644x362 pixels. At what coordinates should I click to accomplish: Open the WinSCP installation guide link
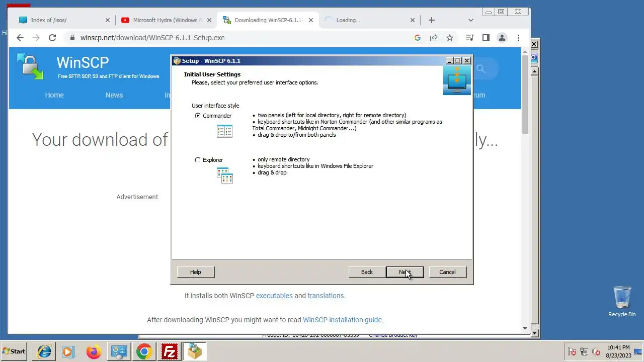click(x=342, y=320)
